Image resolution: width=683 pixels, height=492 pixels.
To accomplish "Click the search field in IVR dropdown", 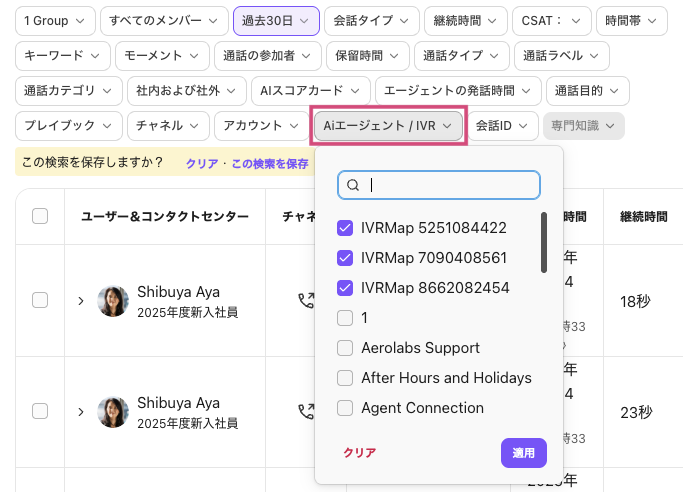I will (x=450, y=185).
